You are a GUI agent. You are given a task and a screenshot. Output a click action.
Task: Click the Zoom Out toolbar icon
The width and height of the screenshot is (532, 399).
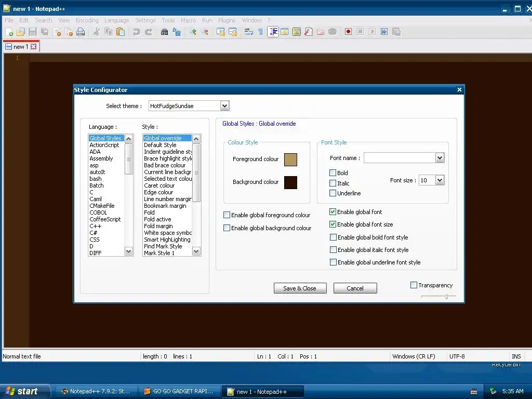205,32
